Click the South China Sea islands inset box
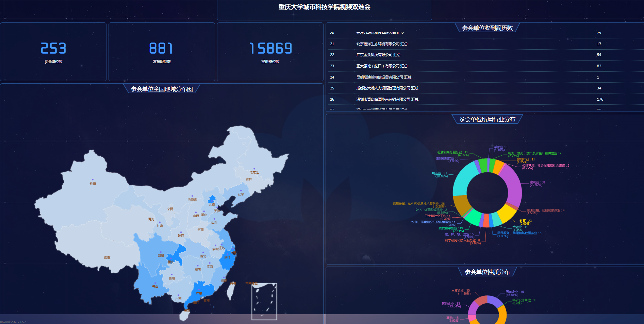The width and height of the screenshot is (644, 324). tap(264, 302)
